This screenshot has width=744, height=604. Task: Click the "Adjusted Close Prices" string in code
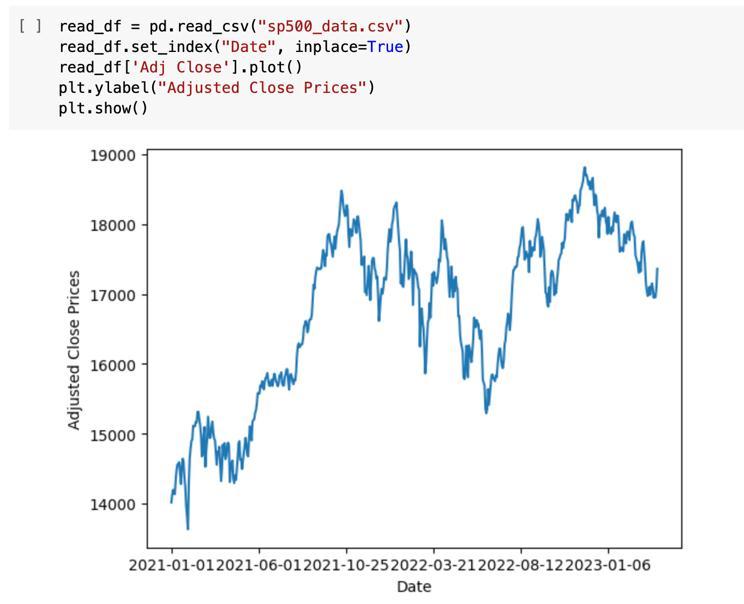point(262,88)
